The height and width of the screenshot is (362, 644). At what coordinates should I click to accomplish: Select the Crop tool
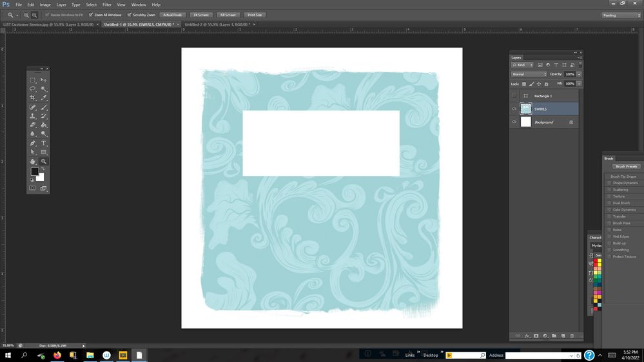click(32, 98)
